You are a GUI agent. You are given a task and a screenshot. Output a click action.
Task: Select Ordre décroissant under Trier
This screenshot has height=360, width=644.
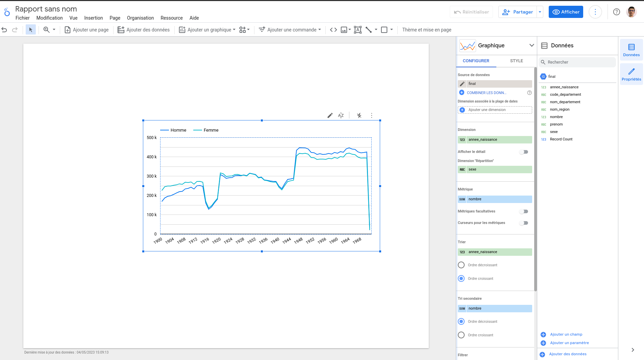[461, 265]
